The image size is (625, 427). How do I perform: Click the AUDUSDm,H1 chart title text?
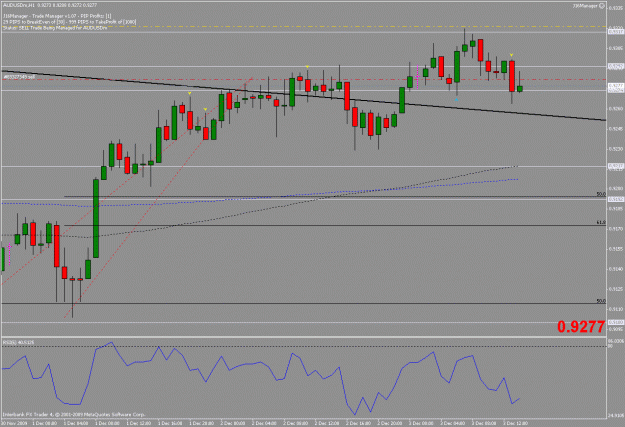point(18,5)
